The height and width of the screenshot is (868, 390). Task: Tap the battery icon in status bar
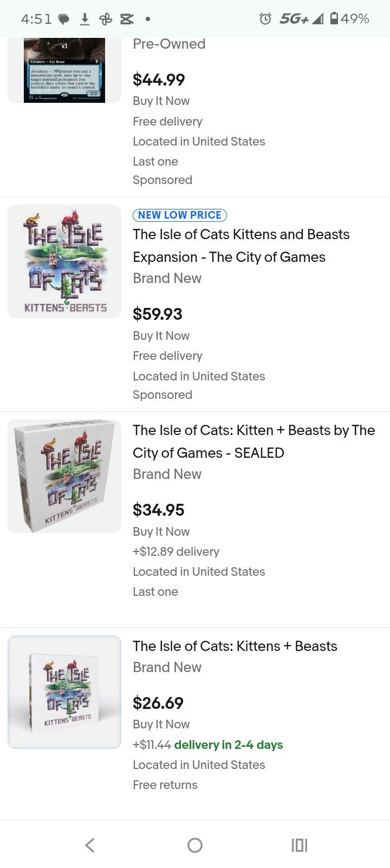pyautogui.click(x=334, y=19)
